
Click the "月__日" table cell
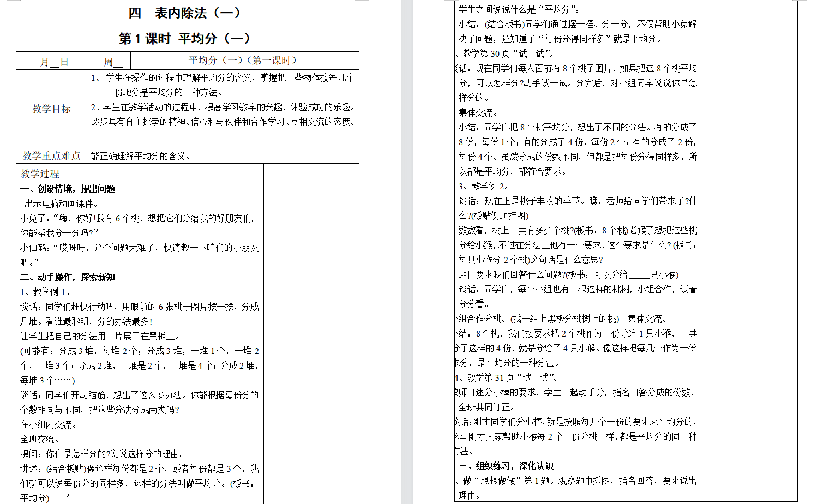click(52, 61)
